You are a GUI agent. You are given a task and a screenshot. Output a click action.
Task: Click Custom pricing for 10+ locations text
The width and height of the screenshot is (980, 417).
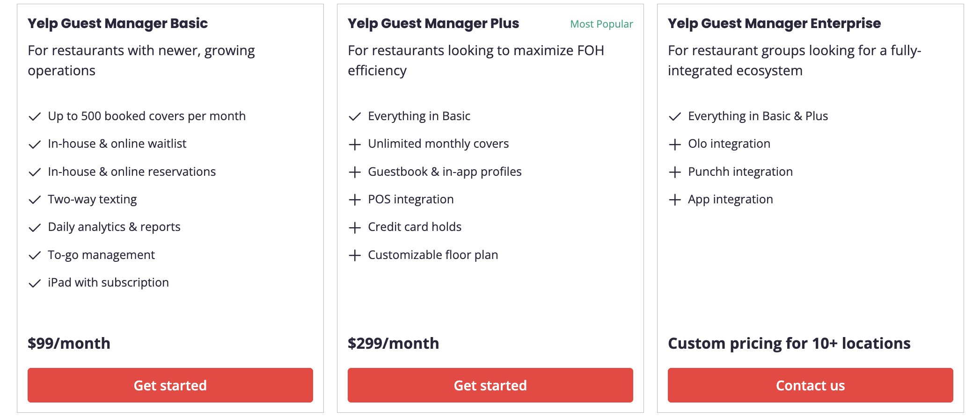coord(789,344)
